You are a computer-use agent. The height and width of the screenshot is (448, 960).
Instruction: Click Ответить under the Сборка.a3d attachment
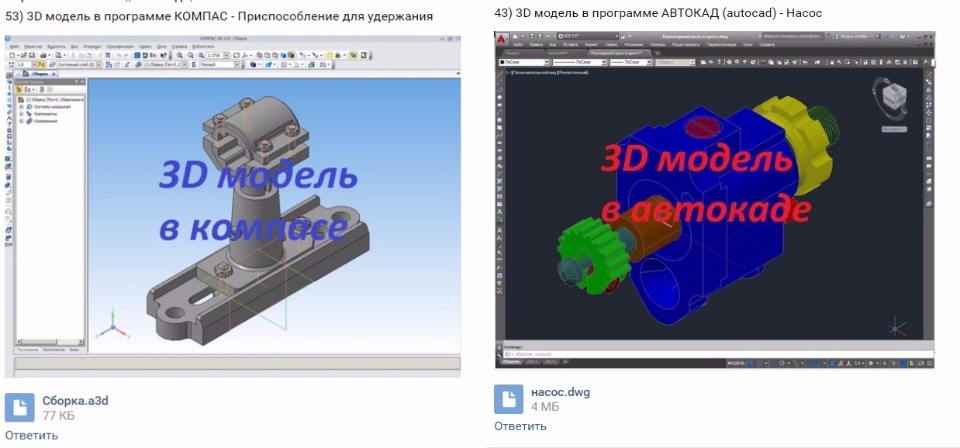[32, 435]
